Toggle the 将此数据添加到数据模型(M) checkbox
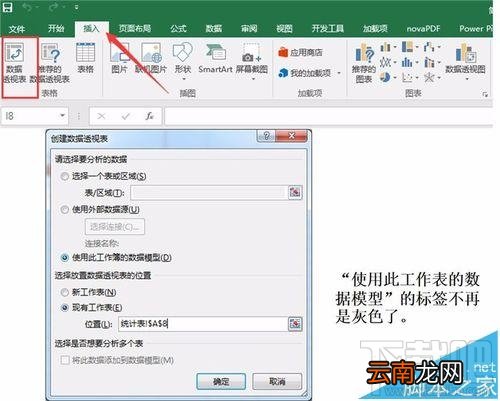 pyautogui.click(x=65, y=360)
